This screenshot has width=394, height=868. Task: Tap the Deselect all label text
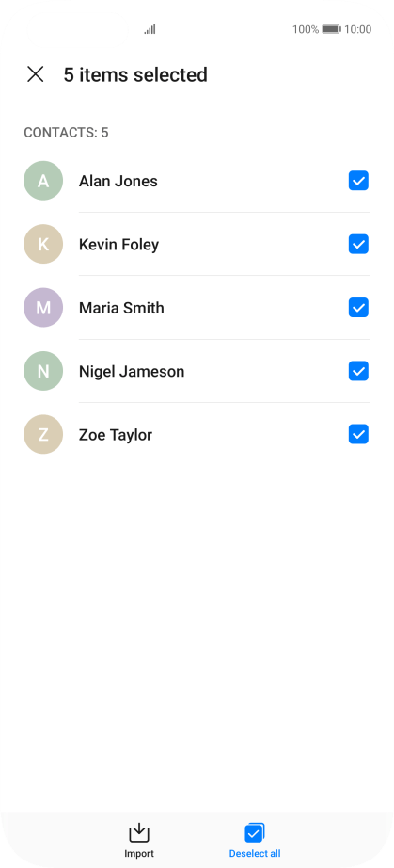[255, 854]
